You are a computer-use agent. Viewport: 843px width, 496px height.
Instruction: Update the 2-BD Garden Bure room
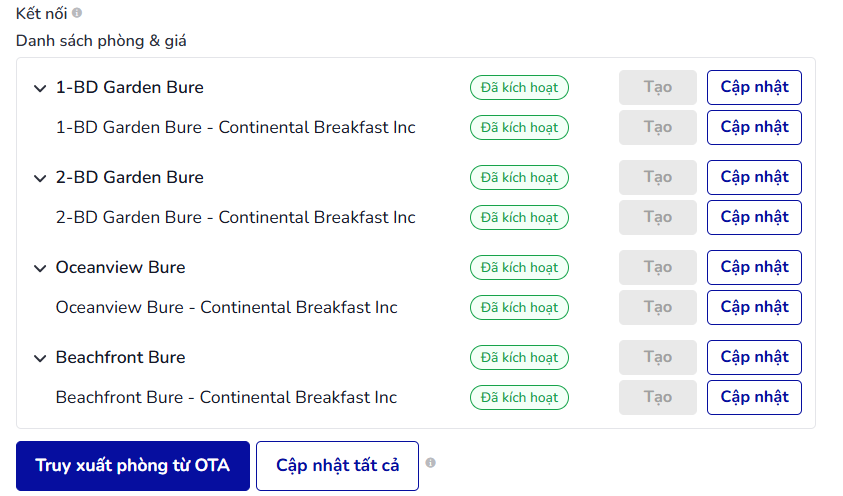(754, 177)
